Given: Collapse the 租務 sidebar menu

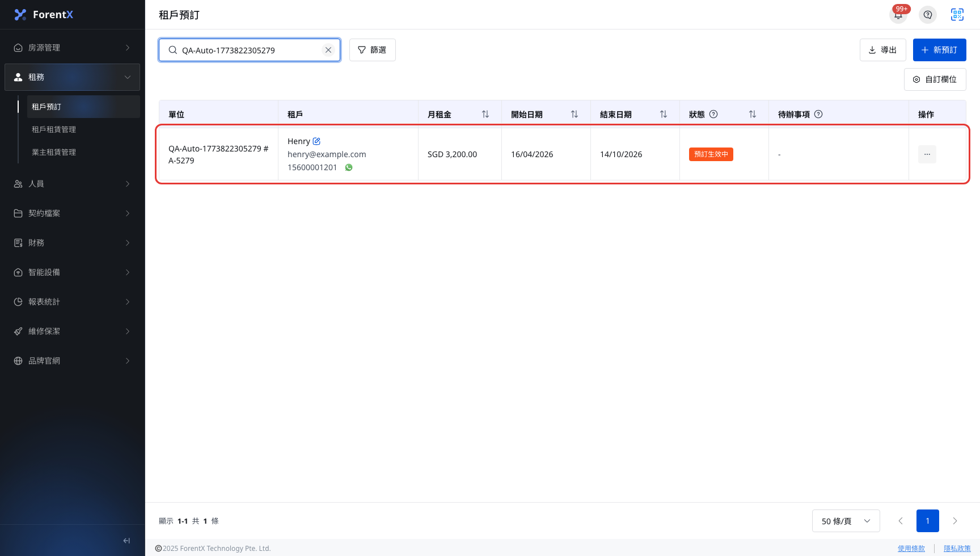Looking at the screenshot, I should coord(72,77).
